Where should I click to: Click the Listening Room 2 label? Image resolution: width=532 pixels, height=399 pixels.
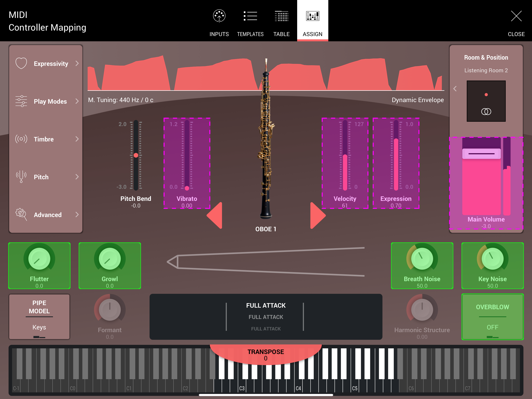(x=486, y=70)
